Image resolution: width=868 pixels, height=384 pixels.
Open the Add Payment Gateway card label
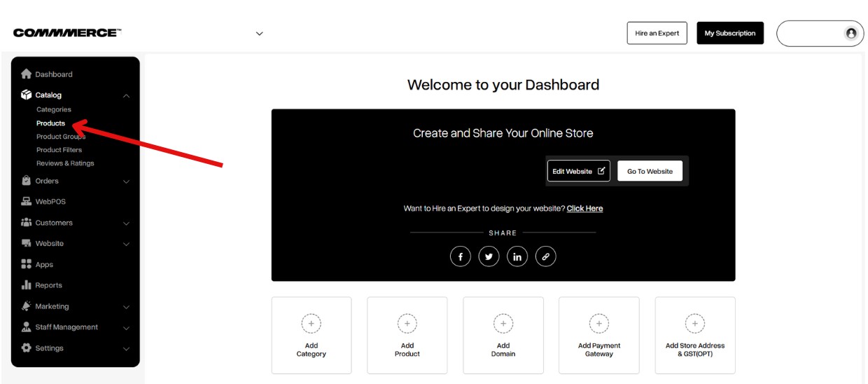[x=599, y=350]
